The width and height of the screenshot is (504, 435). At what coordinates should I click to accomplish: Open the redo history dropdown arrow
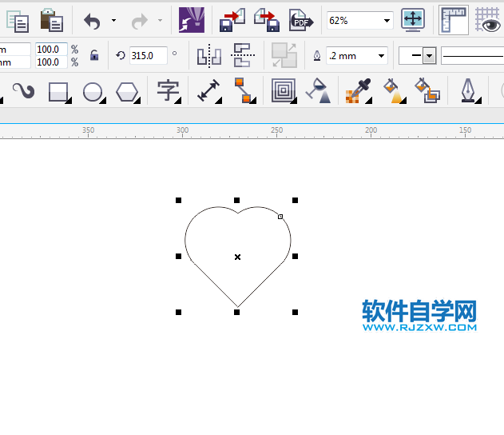pos(160,21)
